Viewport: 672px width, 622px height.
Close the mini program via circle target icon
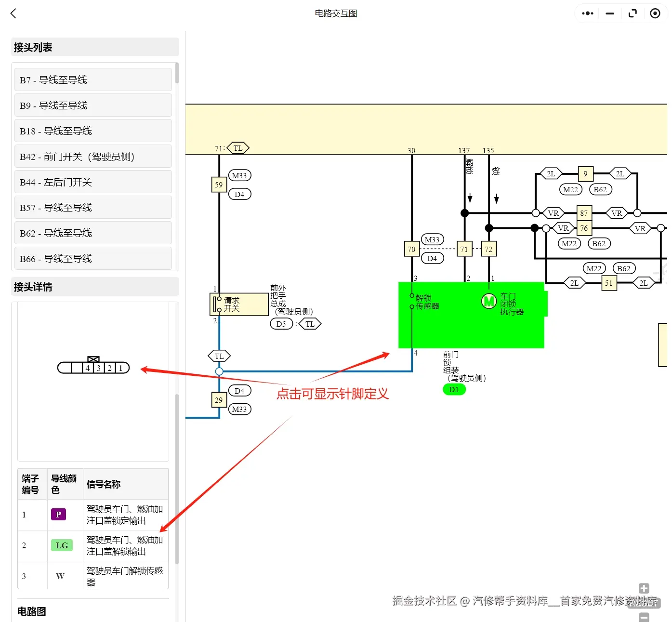pyautogui.click(x=655, y=13)
